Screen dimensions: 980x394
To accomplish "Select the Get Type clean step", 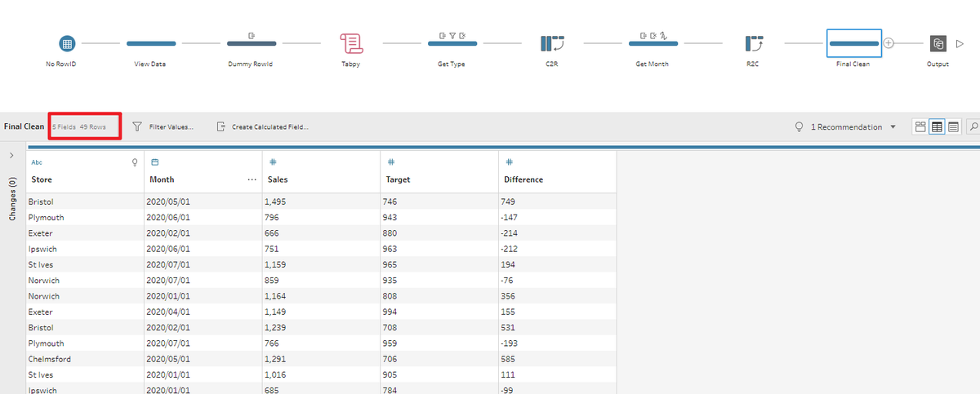I will coord(452,42).
